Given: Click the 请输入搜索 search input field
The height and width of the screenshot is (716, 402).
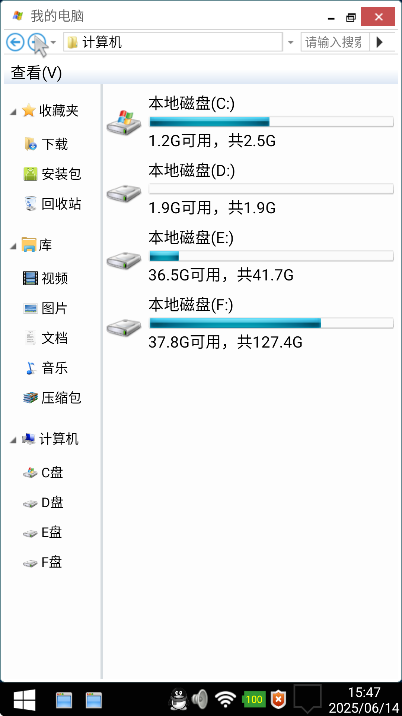Looking at the screenshot, I should [335, 42].
